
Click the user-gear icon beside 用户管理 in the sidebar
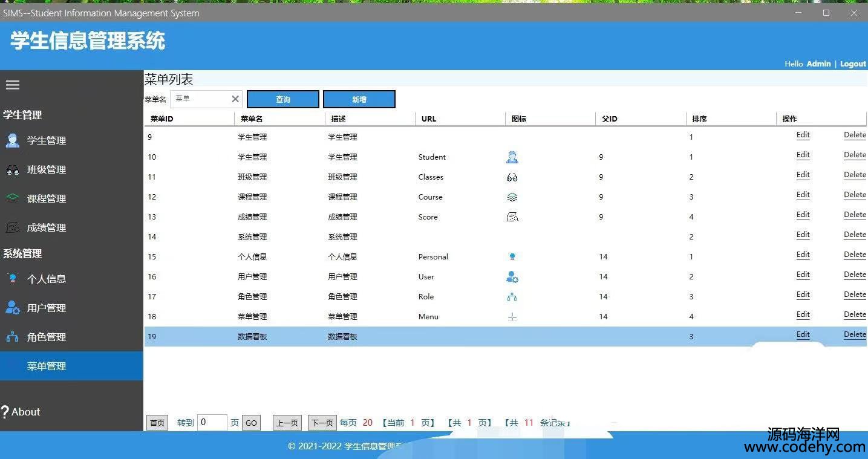pos(12,307)
